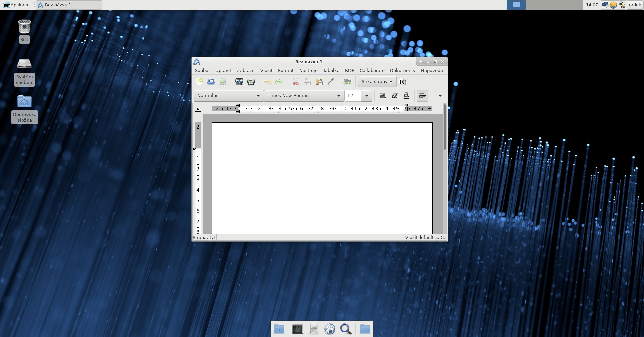
Task: Paste clipboard contents using toolbar icon
Action: (319, 82)
